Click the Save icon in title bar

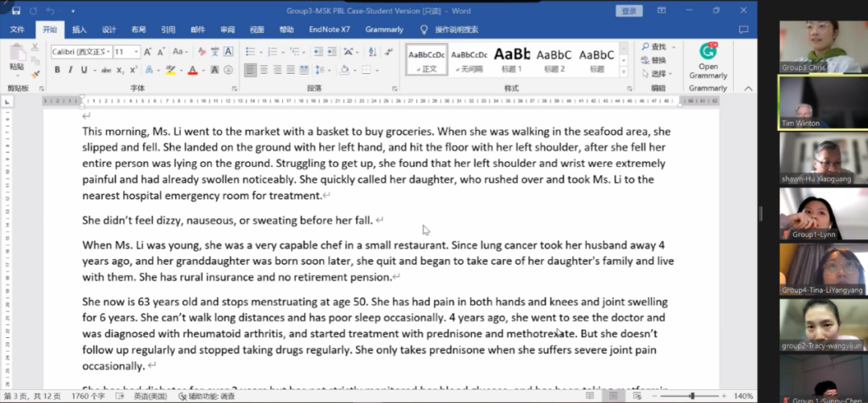point(33,11)
